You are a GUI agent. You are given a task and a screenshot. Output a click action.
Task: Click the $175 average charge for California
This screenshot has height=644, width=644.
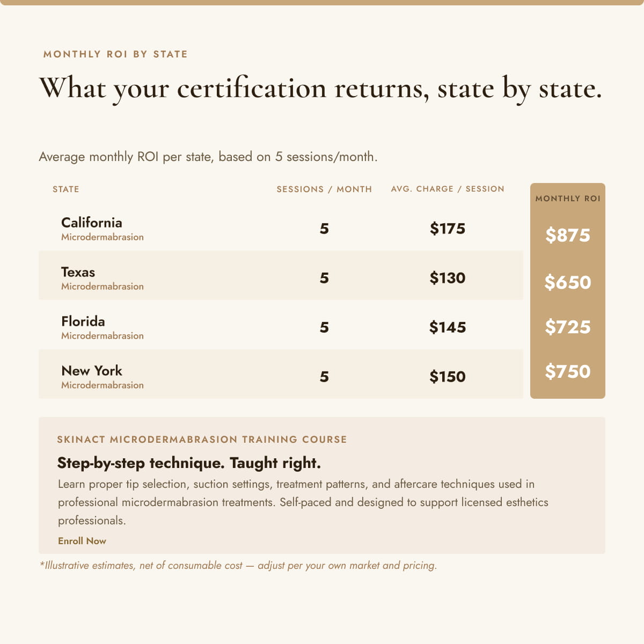click(x=448, y=229)
